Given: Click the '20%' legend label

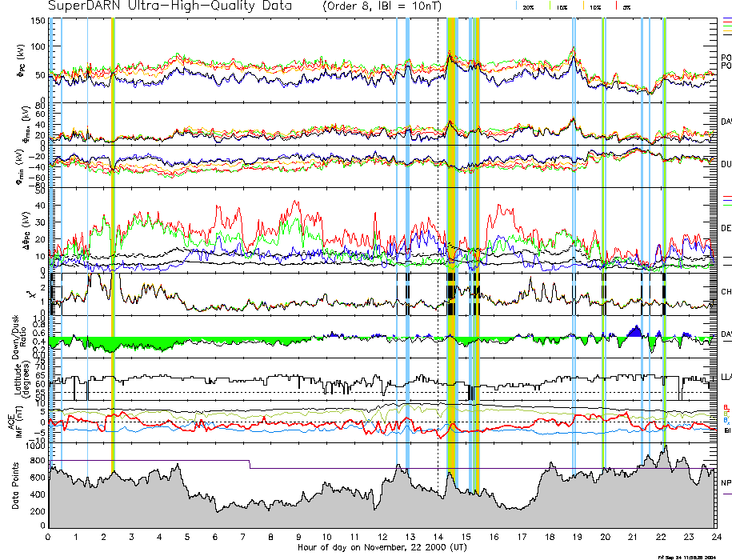Looking at the screenshot, I should tap(529, 8).
